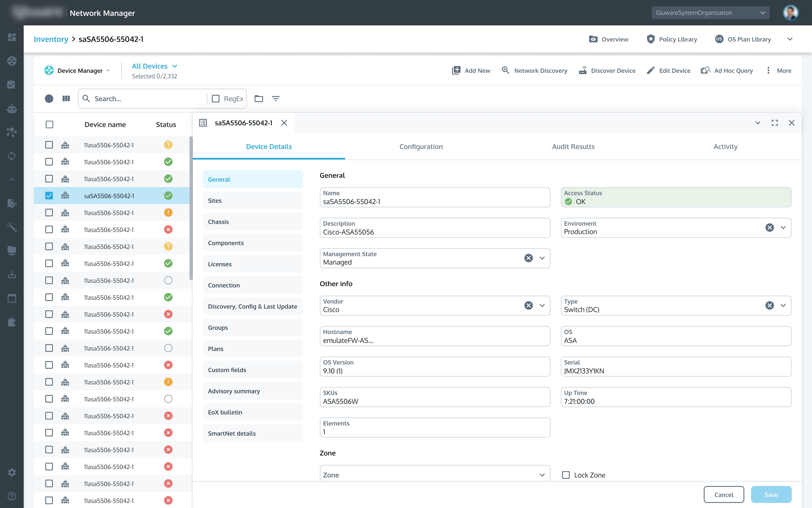Expand detail panel to fullscreen
812x508 pixels.
(x=775, y=123)
